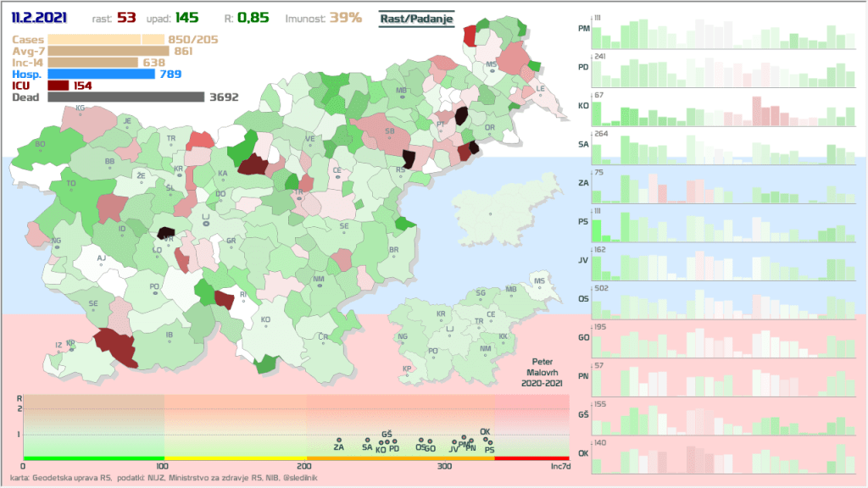Image resolution: width=868 pixels, height=488 pixels.
Task: Click the date label 11.2.2021
Action: click(x=39, y=18)
